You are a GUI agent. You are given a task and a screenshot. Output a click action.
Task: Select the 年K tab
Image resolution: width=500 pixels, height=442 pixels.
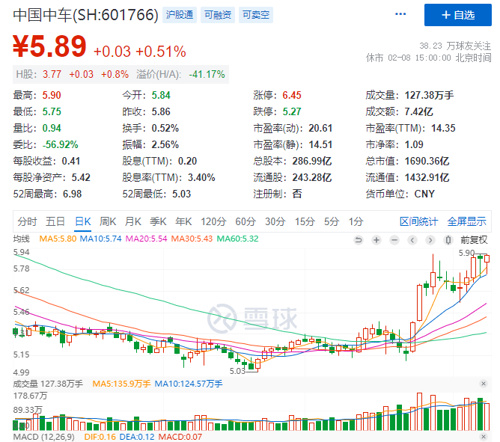tap(183, 221)
